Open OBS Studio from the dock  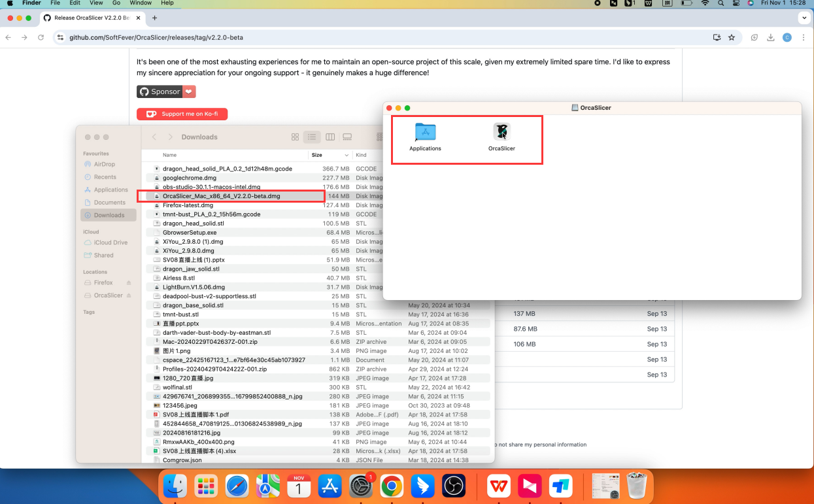(x=454, y=486)
